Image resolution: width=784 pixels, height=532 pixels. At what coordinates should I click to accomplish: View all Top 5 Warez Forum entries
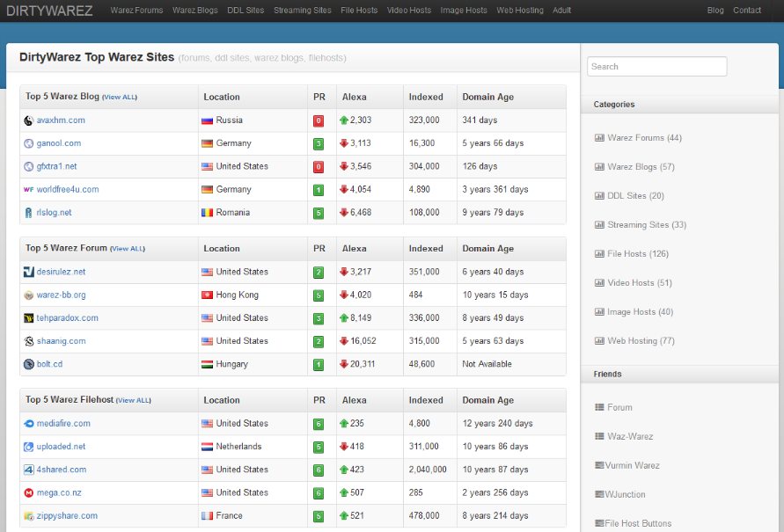click(x=127, y=249)
